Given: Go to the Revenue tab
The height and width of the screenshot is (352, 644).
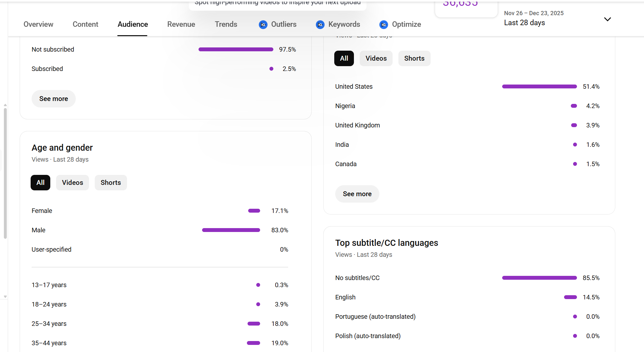Looking at the screenshot, I should 181,25.
